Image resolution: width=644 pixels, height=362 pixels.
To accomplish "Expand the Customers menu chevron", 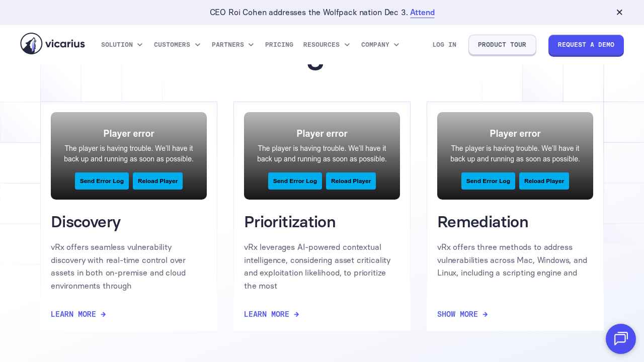I will [198, 45].
